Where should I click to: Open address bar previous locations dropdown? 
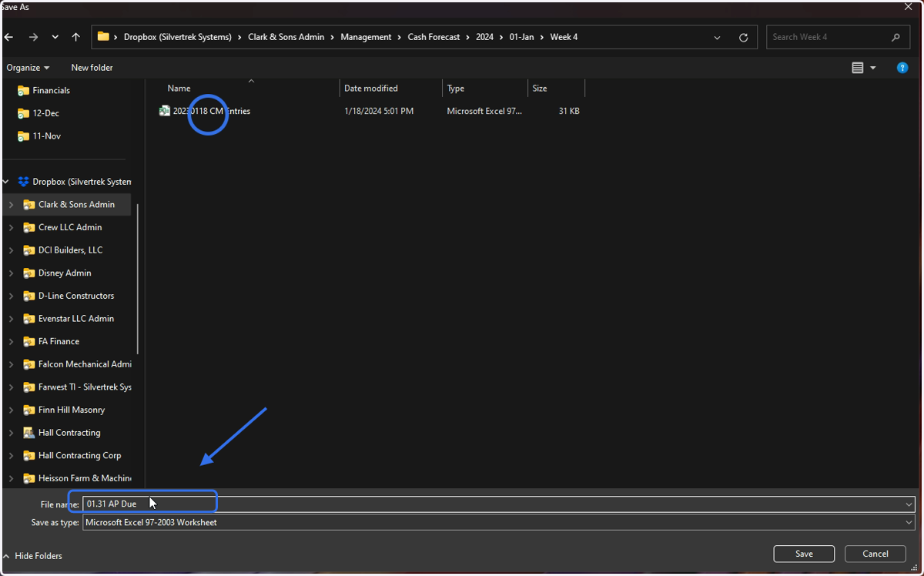(x=718, y=37)
